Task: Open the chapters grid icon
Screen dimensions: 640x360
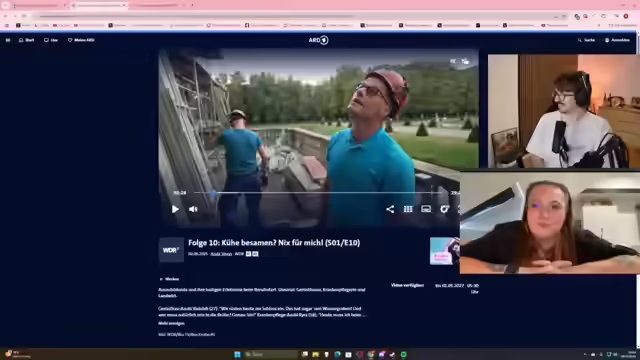Action: point(408,209)
